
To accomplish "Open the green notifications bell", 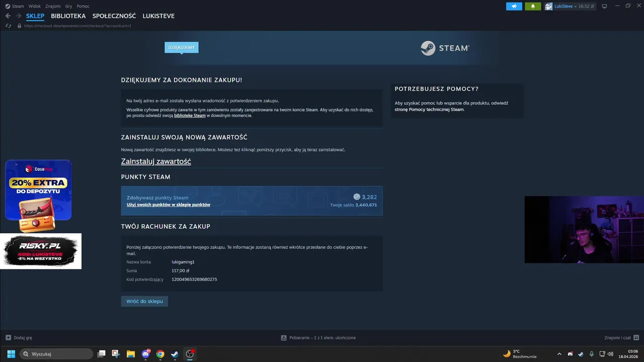I will click(x=533, y=7).
